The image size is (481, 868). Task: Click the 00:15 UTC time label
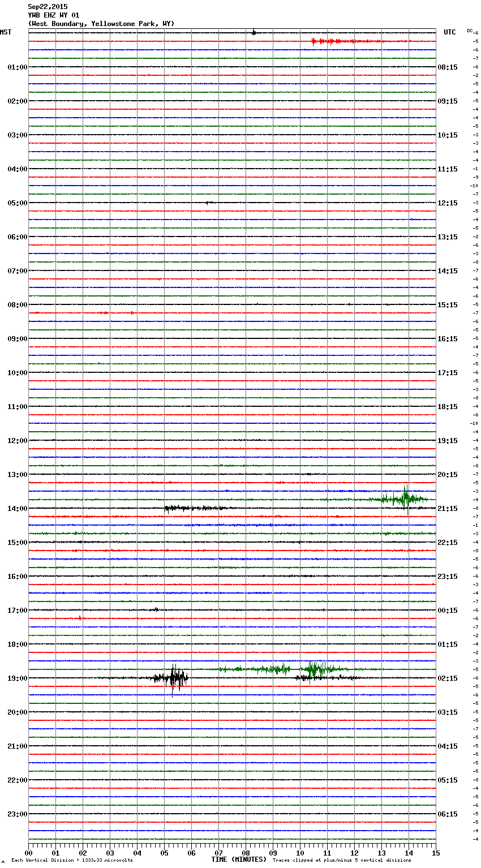pyautogui.click(x=448, y=611)
